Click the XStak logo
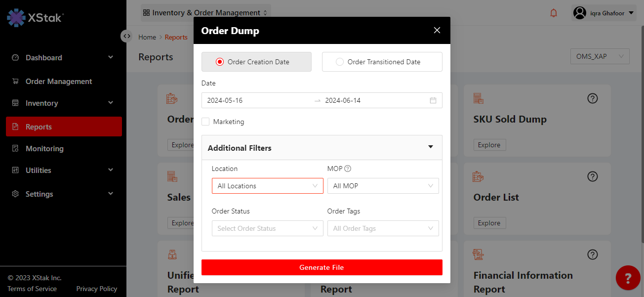Image resolution: width=644 pixels, height=297 pixels. (x=35, y=18)
